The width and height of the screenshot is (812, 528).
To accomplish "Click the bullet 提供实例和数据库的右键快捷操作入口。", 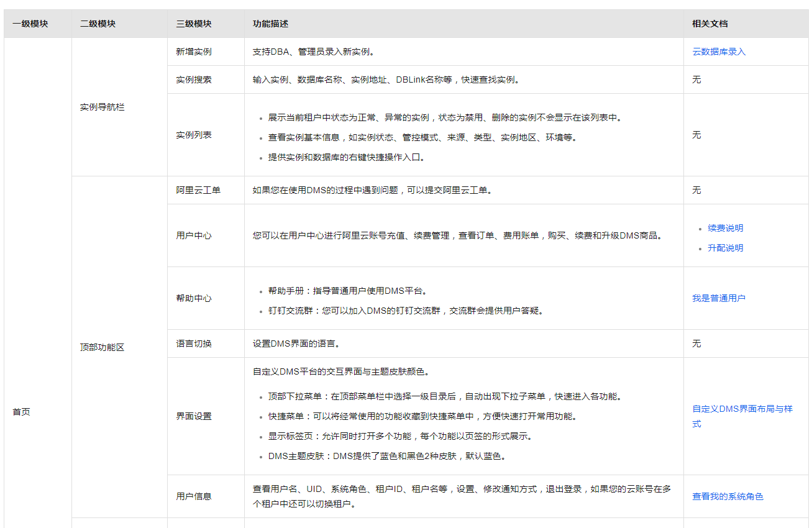I will (x=347, y=157).
